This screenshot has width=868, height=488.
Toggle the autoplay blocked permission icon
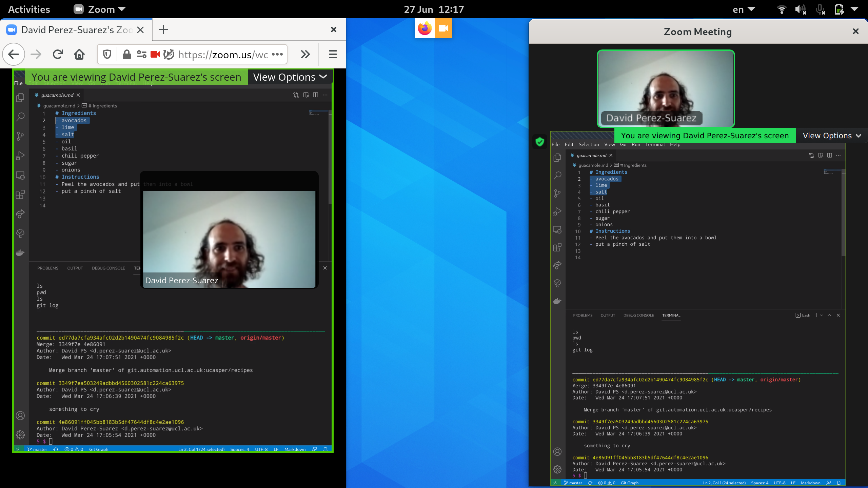(x=169, y=54)
